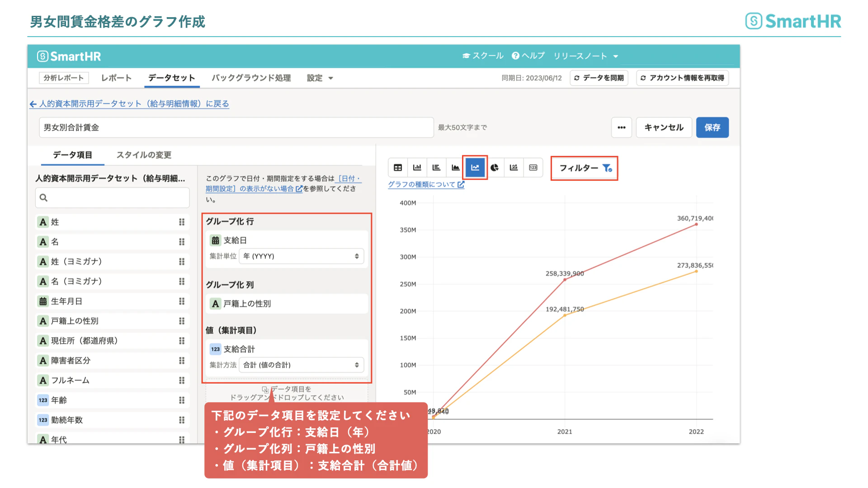Click the 123 icon beside 支給合計
Viewport: 868px width, 488px height.
pyautogui.click(x=216, y=349)
